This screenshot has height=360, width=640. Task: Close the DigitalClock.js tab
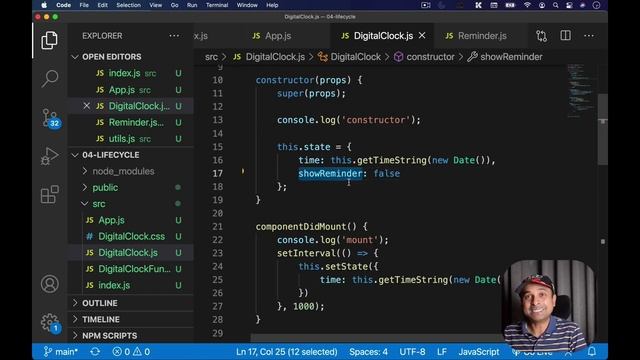[x=422, y=36]
